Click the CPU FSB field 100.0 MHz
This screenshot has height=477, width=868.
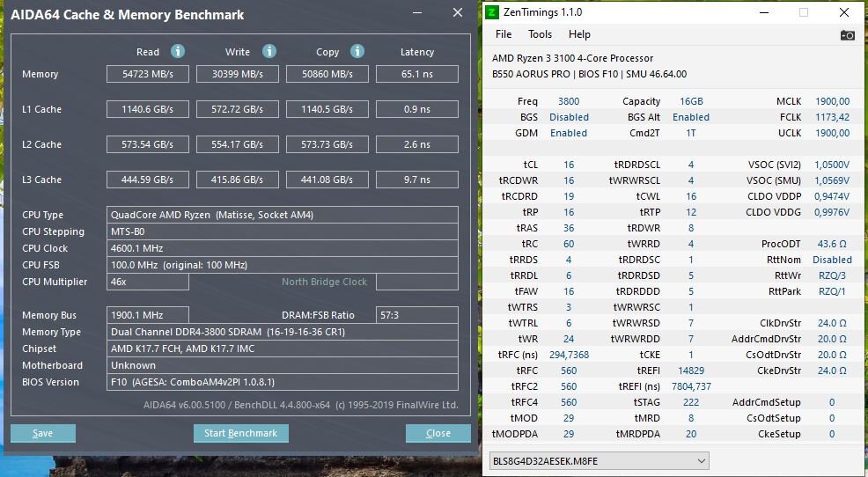coord(283,265)
